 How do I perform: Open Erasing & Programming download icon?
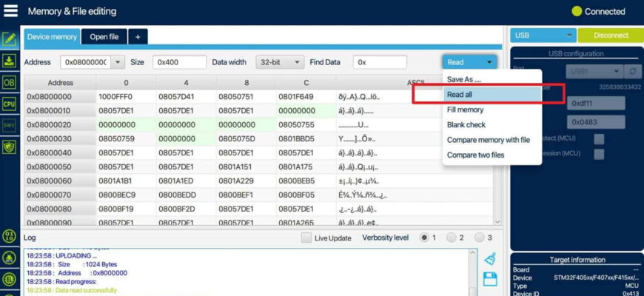click(10, 61)
